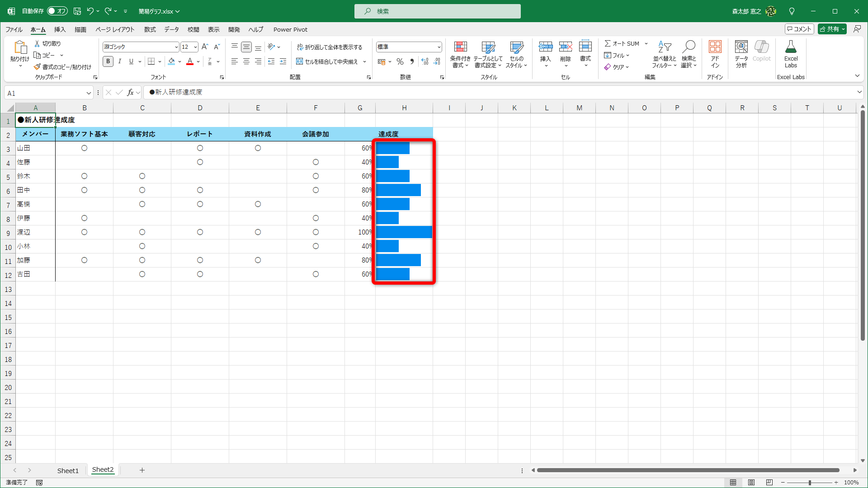Open Conditional Formatting menu
The width and height of the screenshot is (868, 488).
(x=460, y=54)
